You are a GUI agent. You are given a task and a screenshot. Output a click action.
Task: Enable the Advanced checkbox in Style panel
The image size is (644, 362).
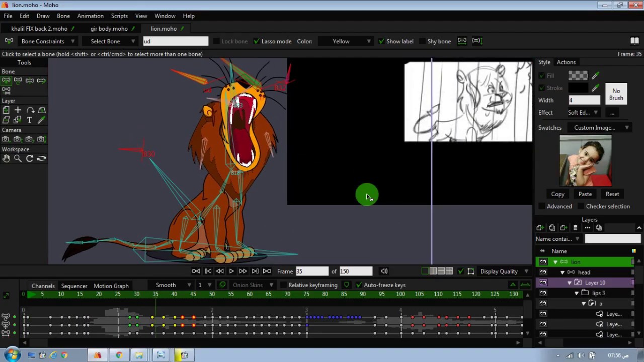[542, 206]
